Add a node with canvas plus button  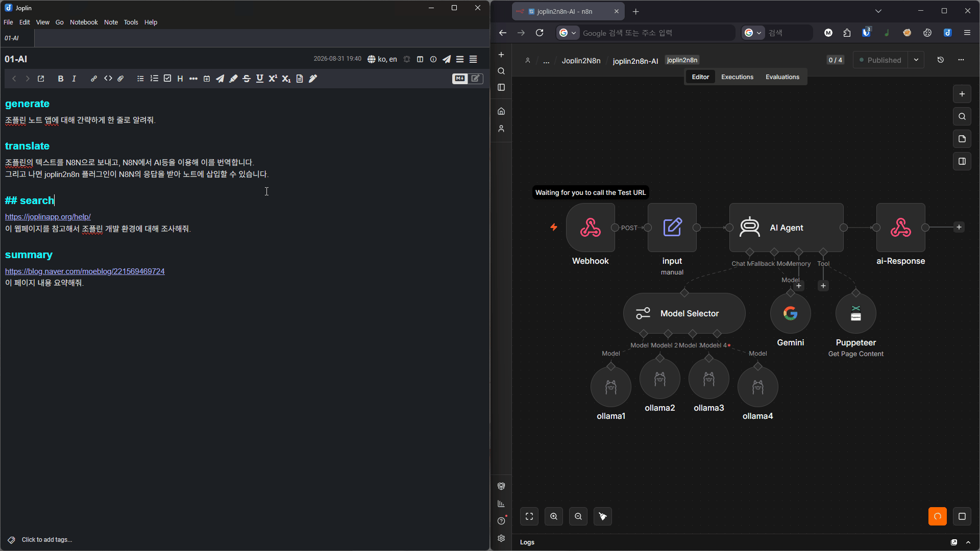[962, 94]
